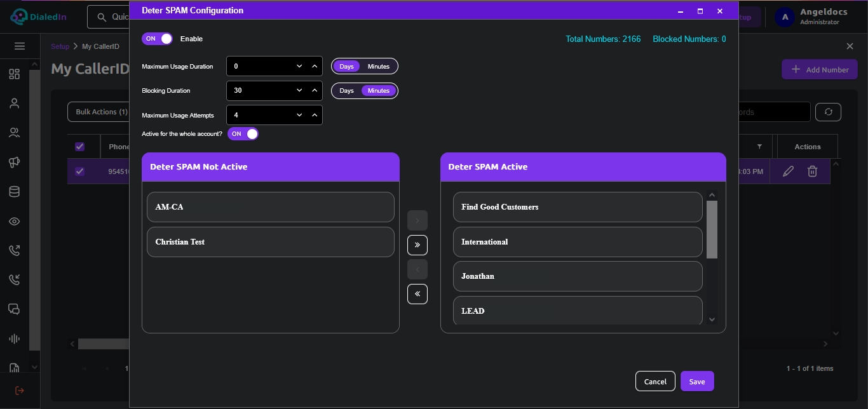The image size is (868, 409).
Task: Open the Angeldocs user avatar
Action: click(x=785, y=17)
